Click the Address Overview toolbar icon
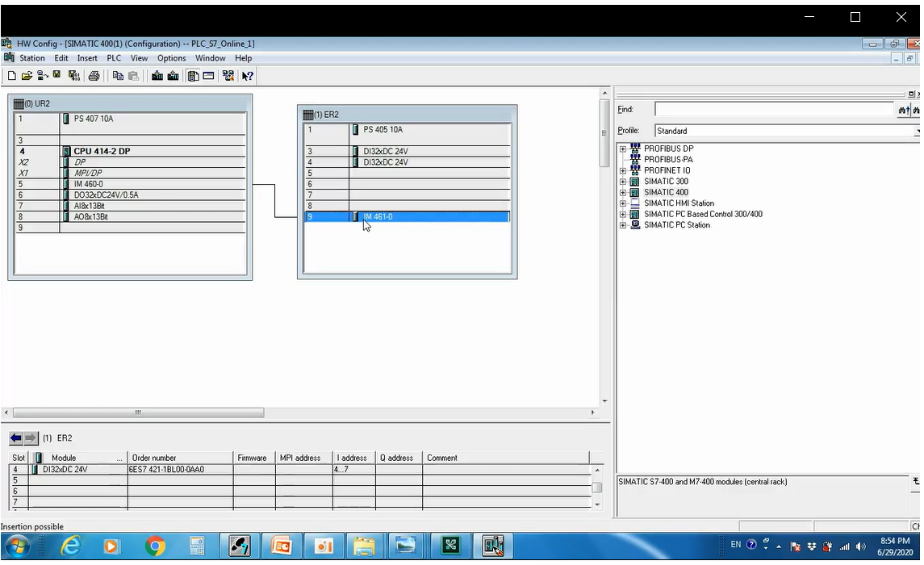 [x=209, y=76]
